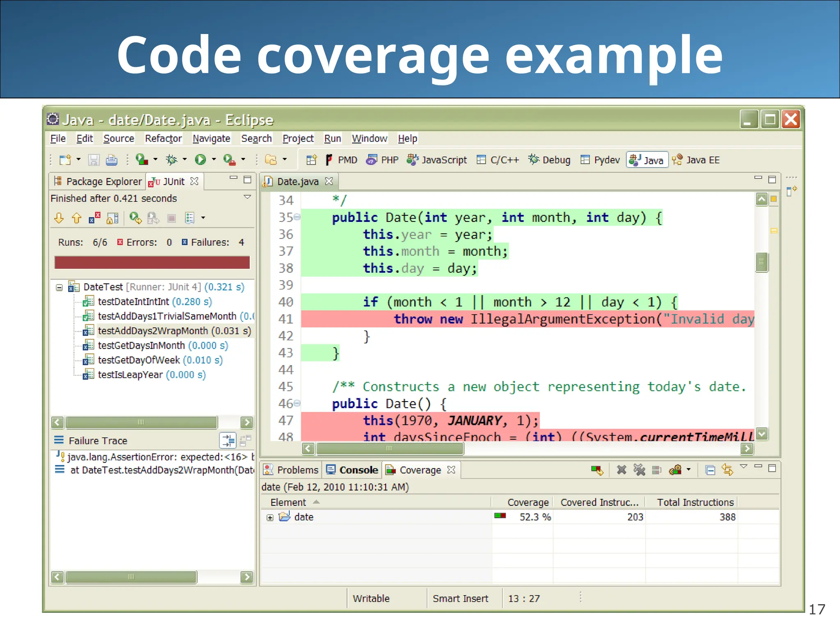Click the green Run play icon

coord(201,160)
